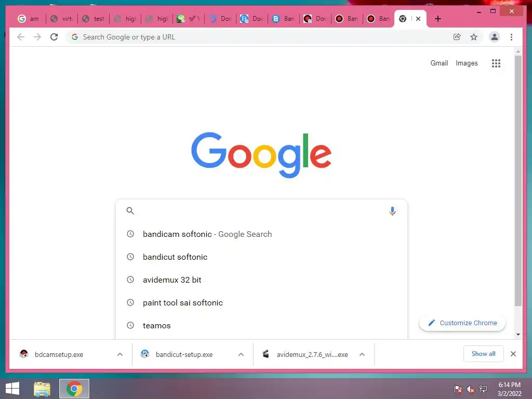Open Chrome's three-dot menu
This screenshot has height=399, width=532.
pyautogui.click(x=511, y=37)
